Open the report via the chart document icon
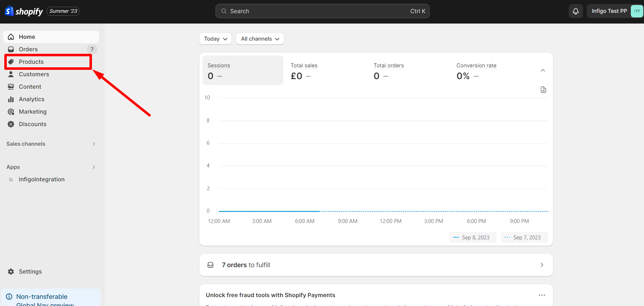The height and width of the screenshot is (306, 644). click(543, 90)
